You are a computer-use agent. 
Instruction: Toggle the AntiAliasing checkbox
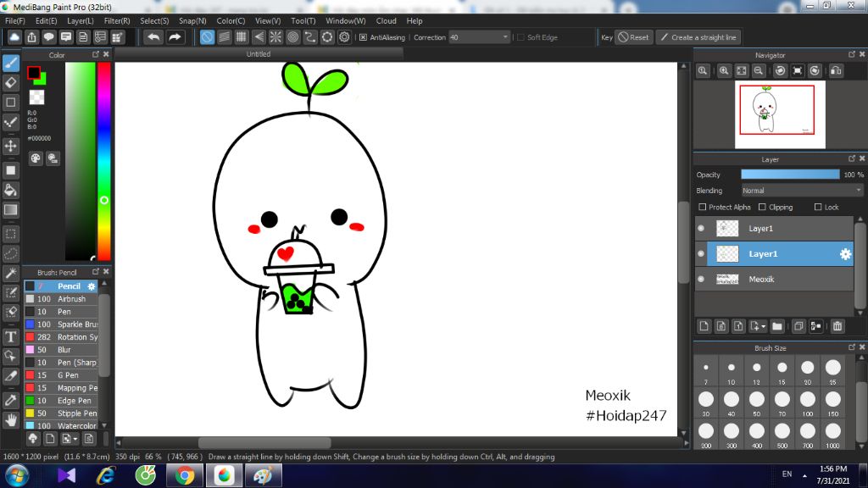pos(363,37)
